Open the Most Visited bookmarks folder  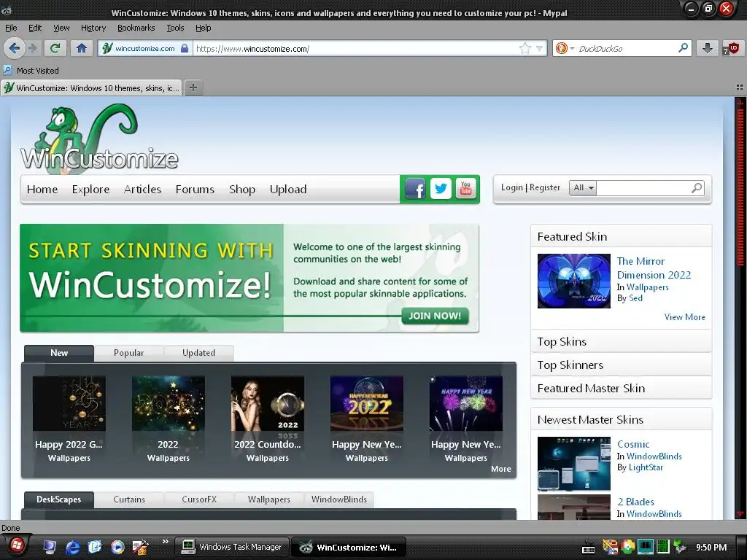[31, 71]
